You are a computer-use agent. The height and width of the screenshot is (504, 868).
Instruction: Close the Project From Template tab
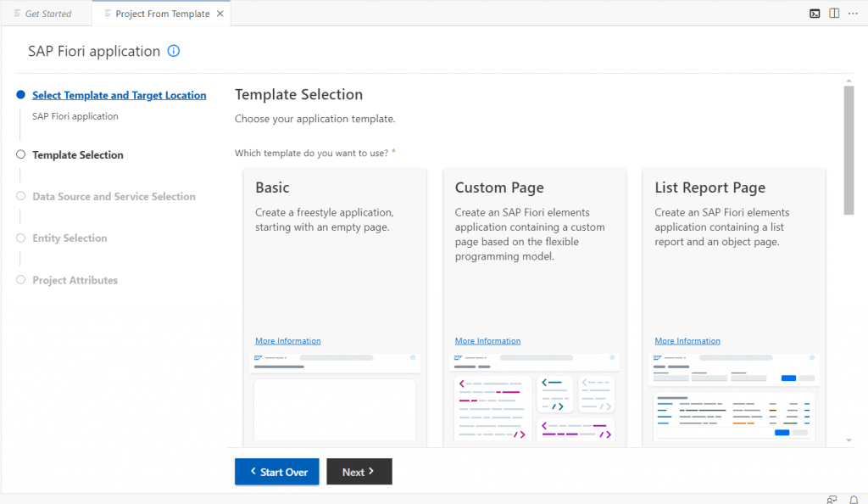coord(220,14)
